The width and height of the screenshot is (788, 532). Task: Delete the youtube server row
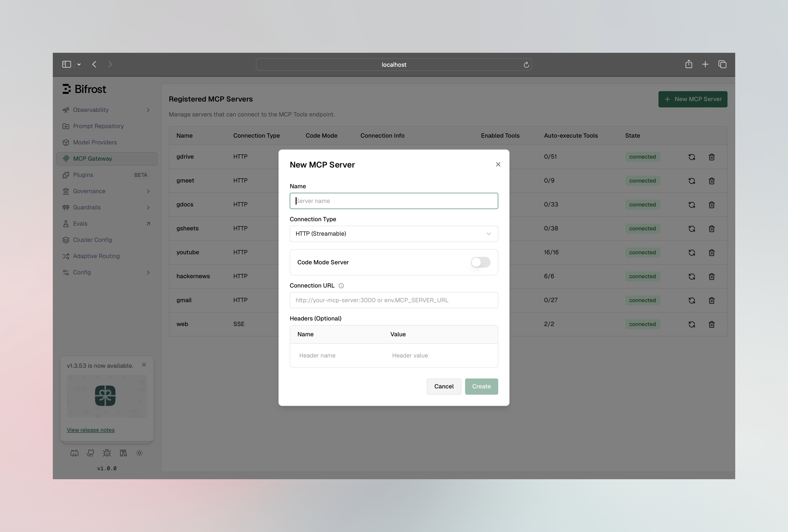(x=711, y=253)
